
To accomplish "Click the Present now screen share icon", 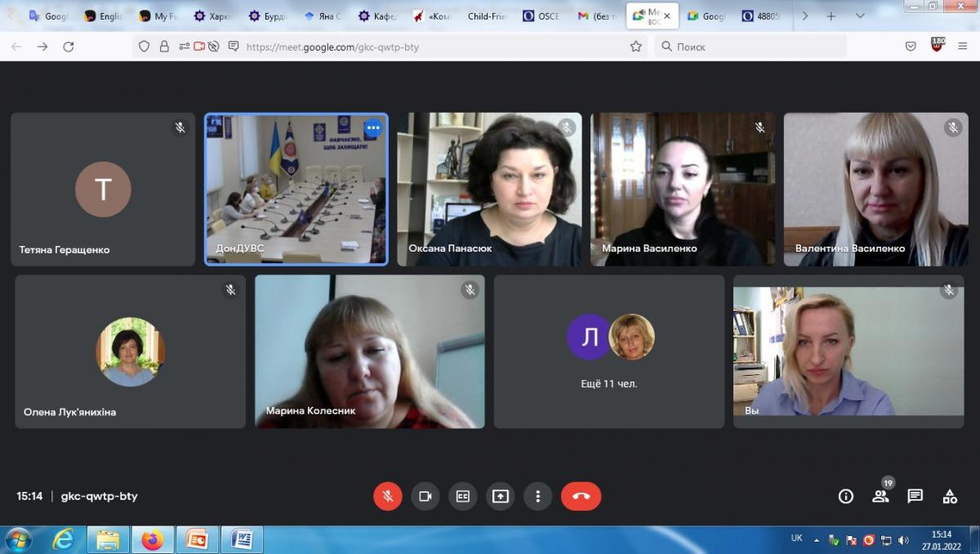I will click(501, 496).
